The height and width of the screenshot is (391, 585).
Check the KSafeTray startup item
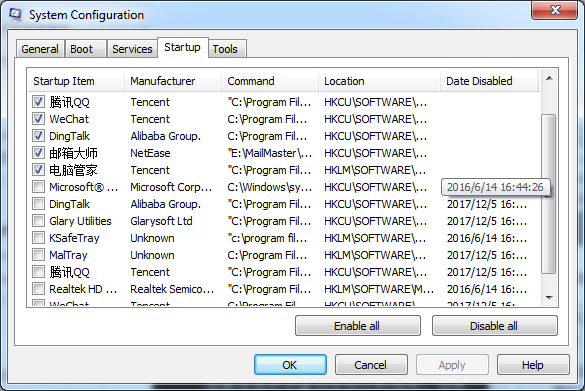(x=38, y=238)
